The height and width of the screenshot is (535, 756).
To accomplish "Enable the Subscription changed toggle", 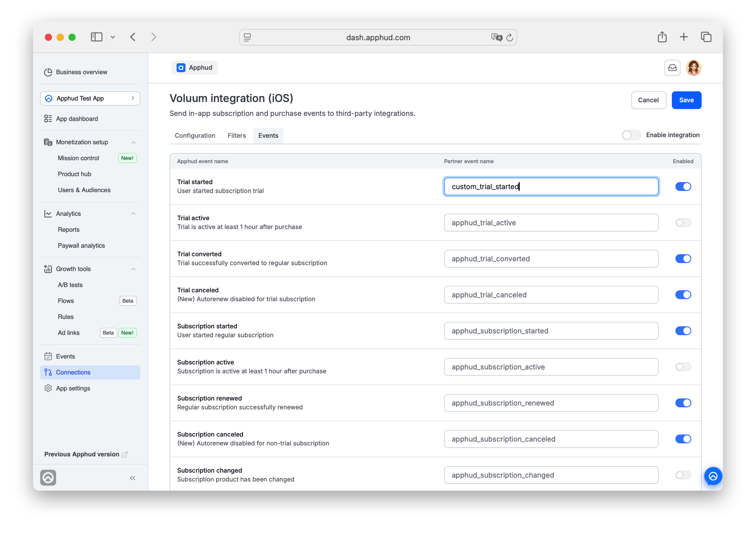I will pyautogui.click(x=683, y=475).
